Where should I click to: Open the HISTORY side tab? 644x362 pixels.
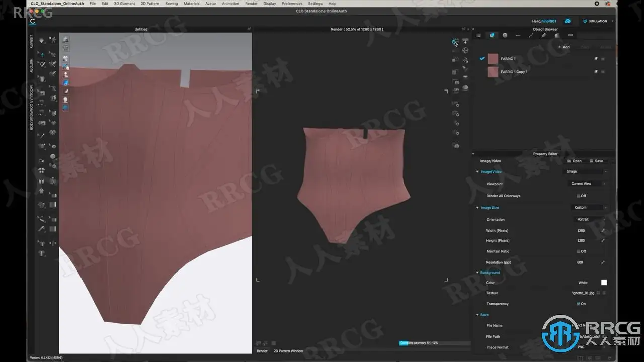tap(31, 66)
